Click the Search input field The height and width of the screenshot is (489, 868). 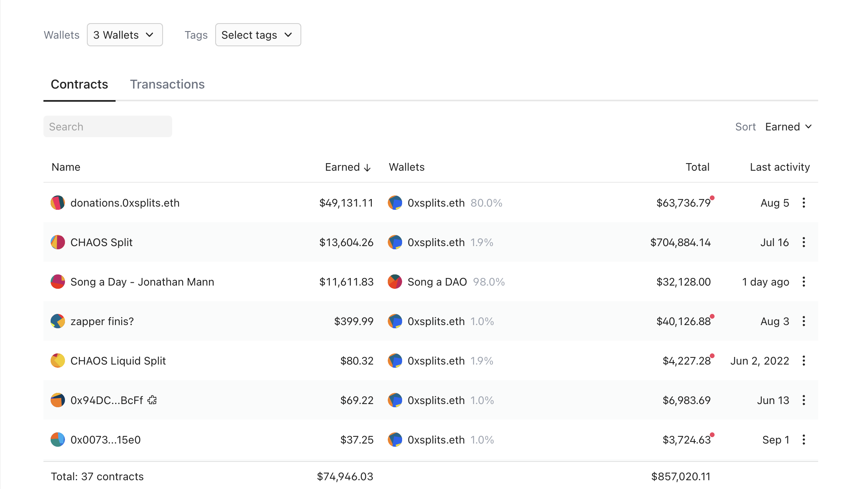pyautogui.click(x=108, y=126)
